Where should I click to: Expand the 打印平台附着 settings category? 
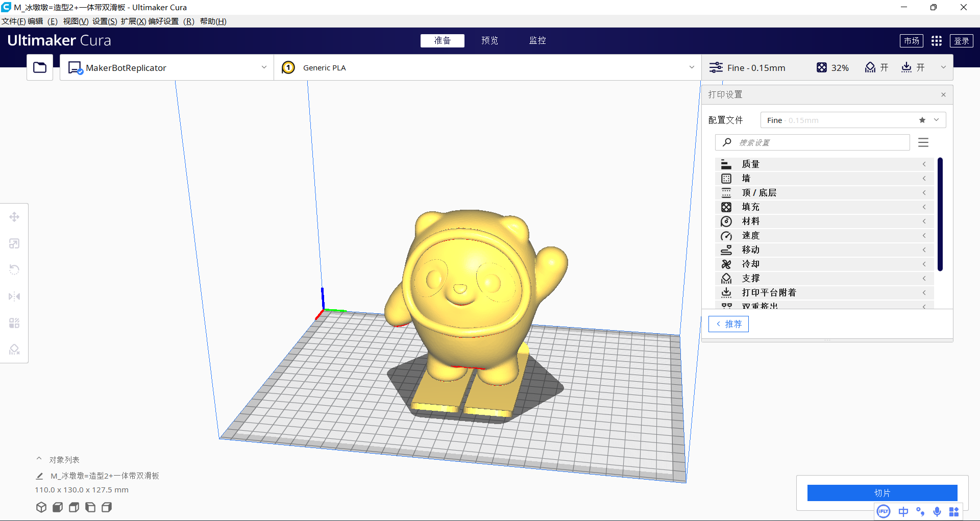coord(825,292)
